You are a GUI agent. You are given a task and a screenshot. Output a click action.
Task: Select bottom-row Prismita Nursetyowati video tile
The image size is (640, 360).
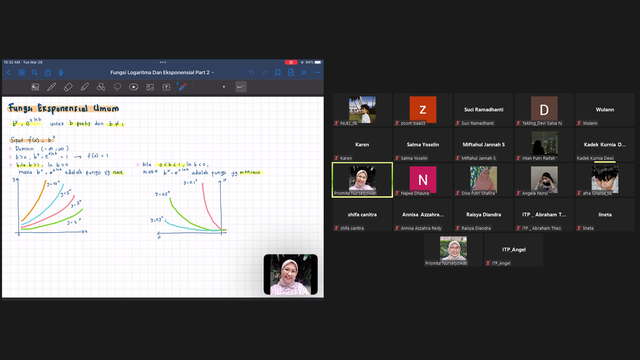pos(453,250)
